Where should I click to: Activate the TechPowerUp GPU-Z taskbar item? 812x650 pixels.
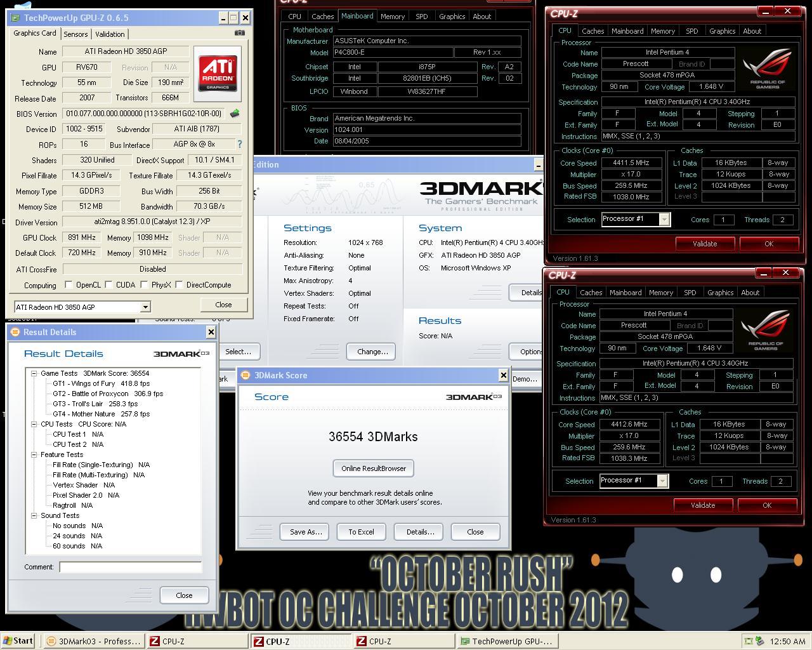[x=507, y=641]
